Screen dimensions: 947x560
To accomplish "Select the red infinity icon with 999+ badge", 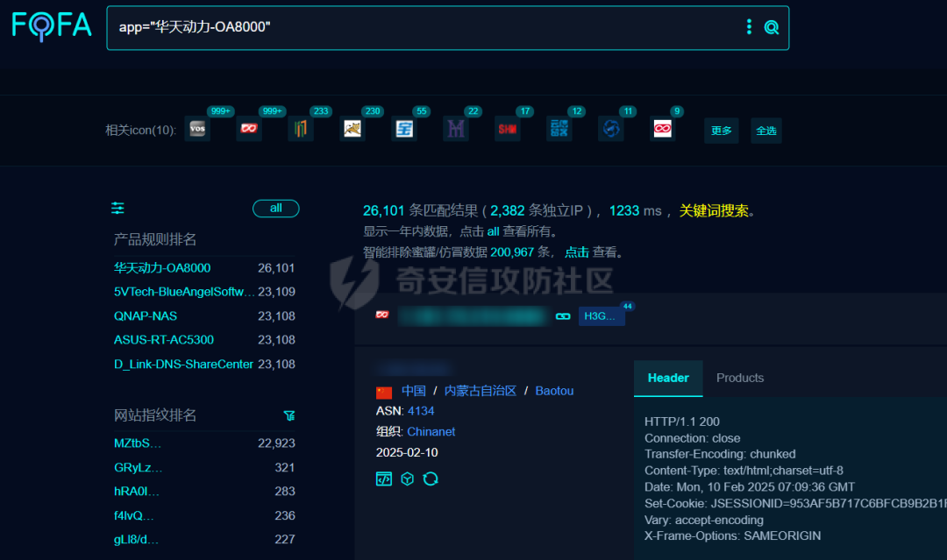I will (249, 129).
